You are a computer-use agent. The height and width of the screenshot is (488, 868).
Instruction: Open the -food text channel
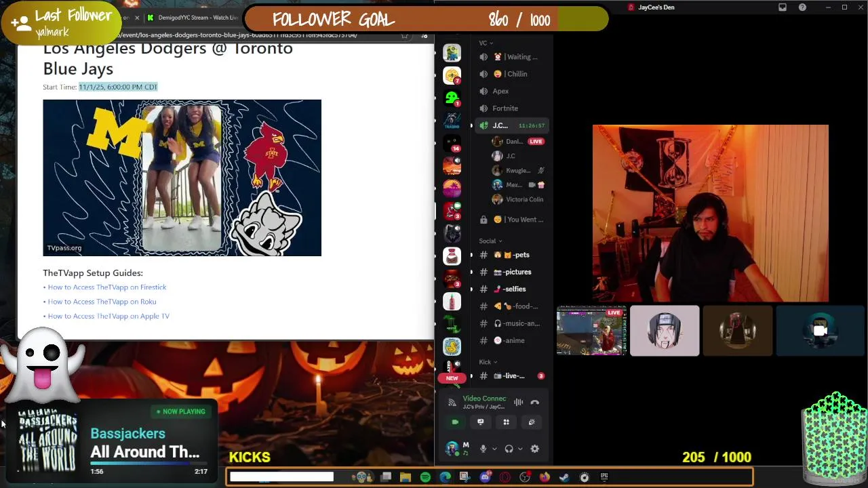[x=511, y=306]
